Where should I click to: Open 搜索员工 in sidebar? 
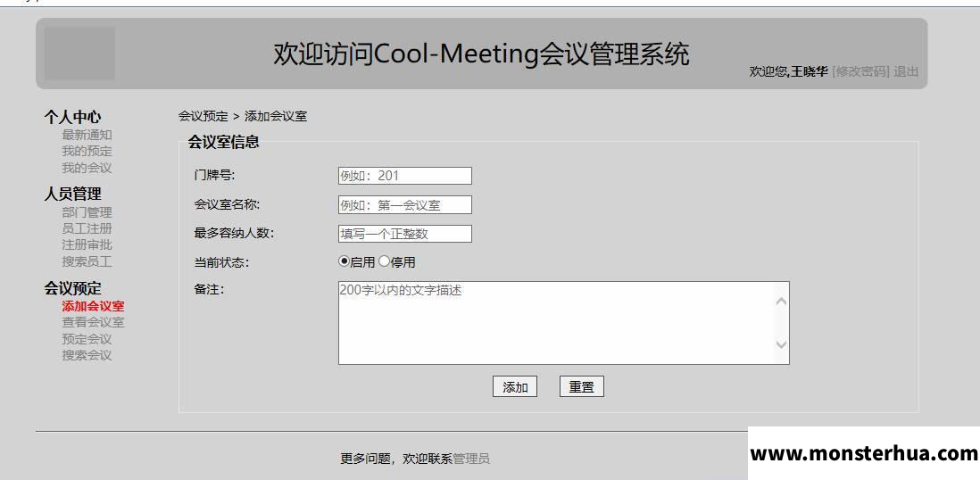click(x=87, y=261)
